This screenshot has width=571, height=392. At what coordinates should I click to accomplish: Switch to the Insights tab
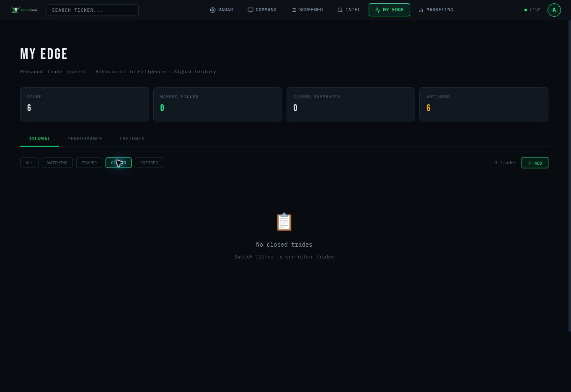point(132,139)
